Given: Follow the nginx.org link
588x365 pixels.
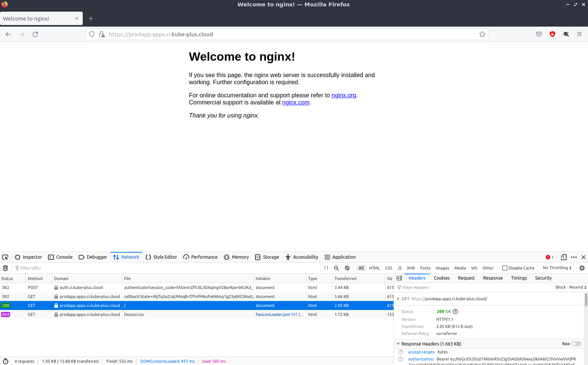Looking at the screenshot, I should tap(344, 95).
